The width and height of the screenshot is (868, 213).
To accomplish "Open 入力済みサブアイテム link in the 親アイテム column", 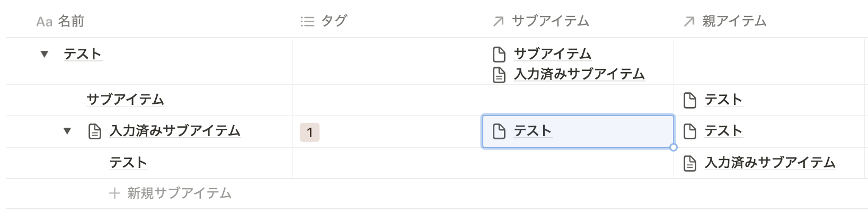I will pyautogui.click(x=770, y=163).
